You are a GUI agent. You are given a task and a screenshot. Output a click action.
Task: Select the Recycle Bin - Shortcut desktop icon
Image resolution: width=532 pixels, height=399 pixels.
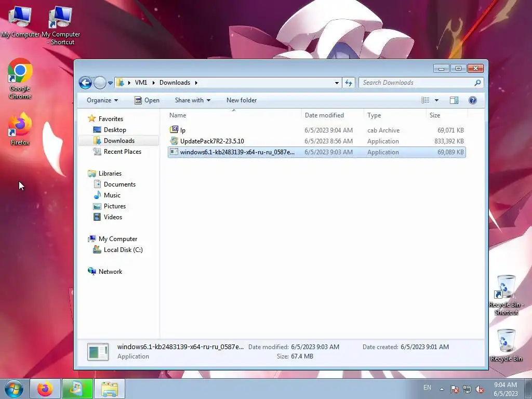coord(506,295)
